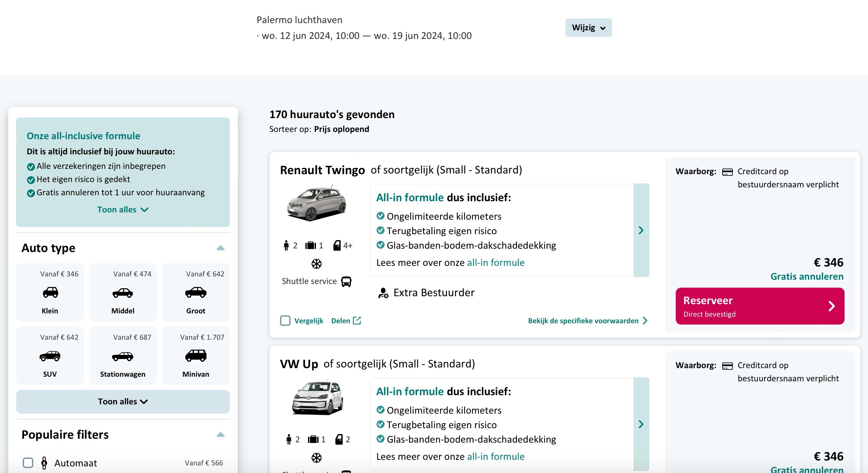Click the VW Up passengers icon
The height and width of the screenshot is (473, 868).
289,439
